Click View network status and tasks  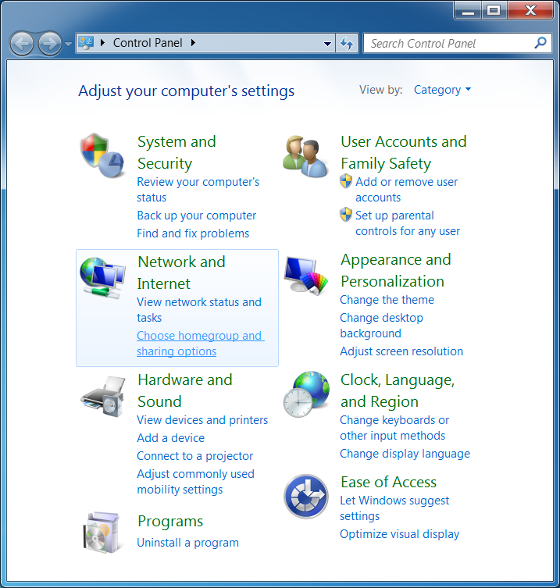click(x=199, y=310)
